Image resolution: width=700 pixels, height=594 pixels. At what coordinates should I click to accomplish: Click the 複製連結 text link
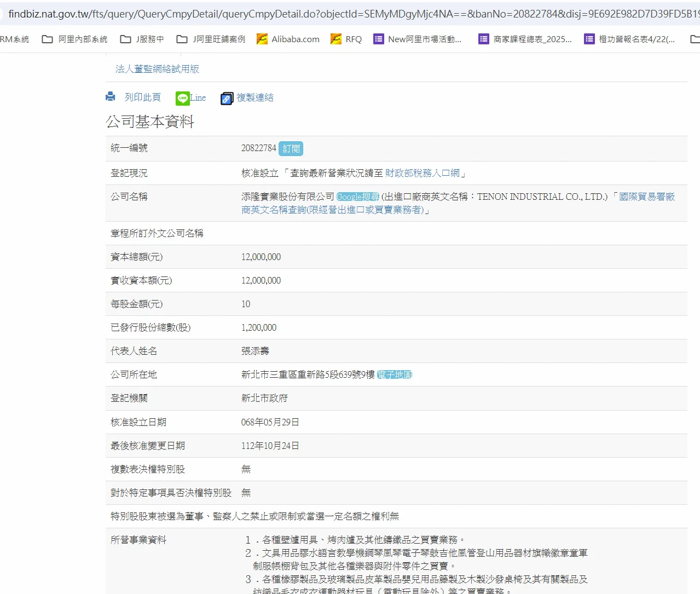coord(254,97)
